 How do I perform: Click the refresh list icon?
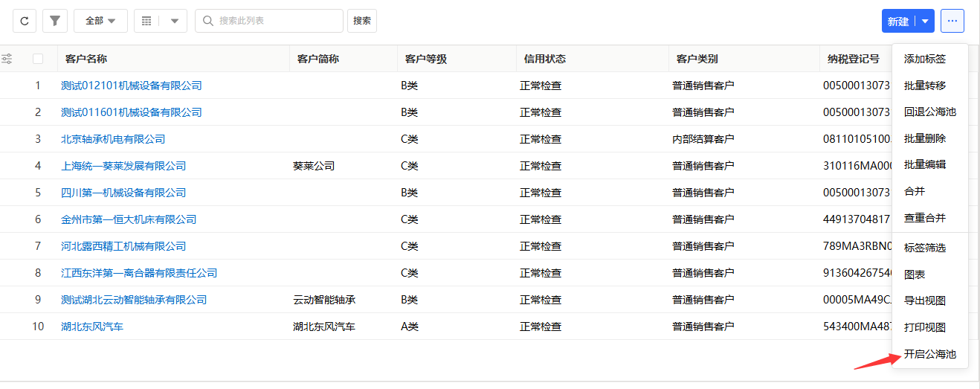(x=25, y=21)
